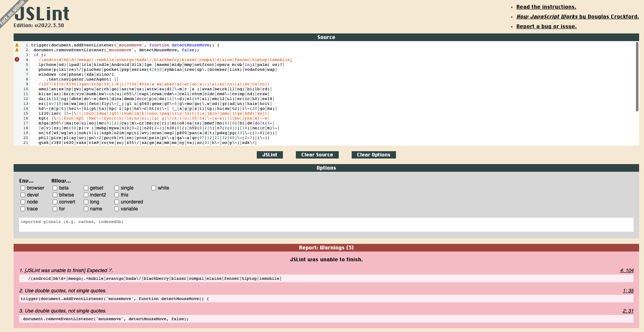Image resolution: width=644 pixels, height=332 pixels.
Task: Click the error icon next to line 4
Action: point(16,60)
